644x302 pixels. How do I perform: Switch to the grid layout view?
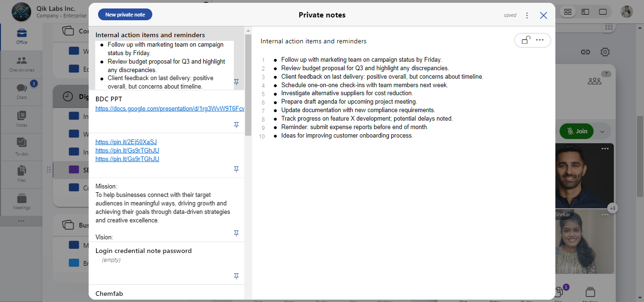[x=567, y=11]
